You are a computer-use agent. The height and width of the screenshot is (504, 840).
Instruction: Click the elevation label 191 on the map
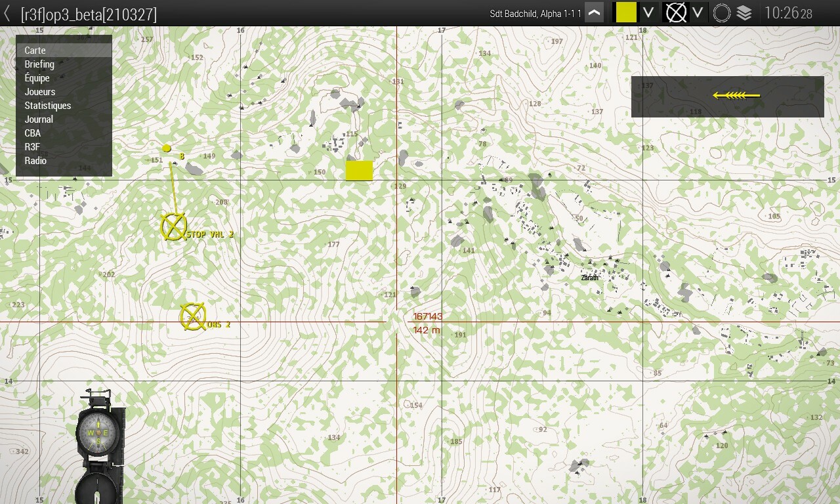(460, 335)
